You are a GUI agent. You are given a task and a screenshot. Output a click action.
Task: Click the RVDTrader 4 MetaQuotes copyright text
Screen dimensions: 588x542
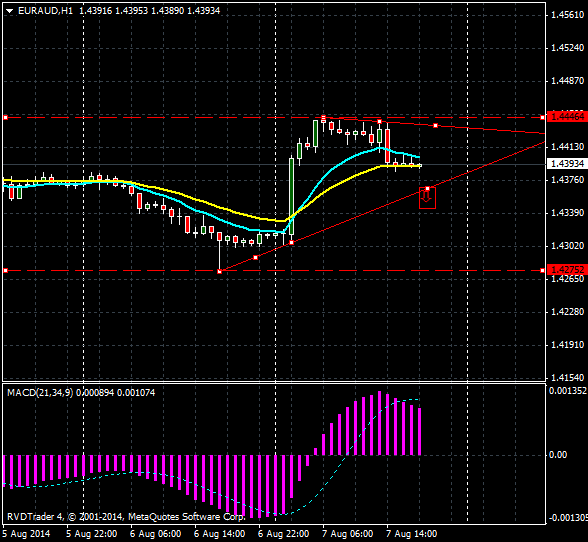(126, 517)
